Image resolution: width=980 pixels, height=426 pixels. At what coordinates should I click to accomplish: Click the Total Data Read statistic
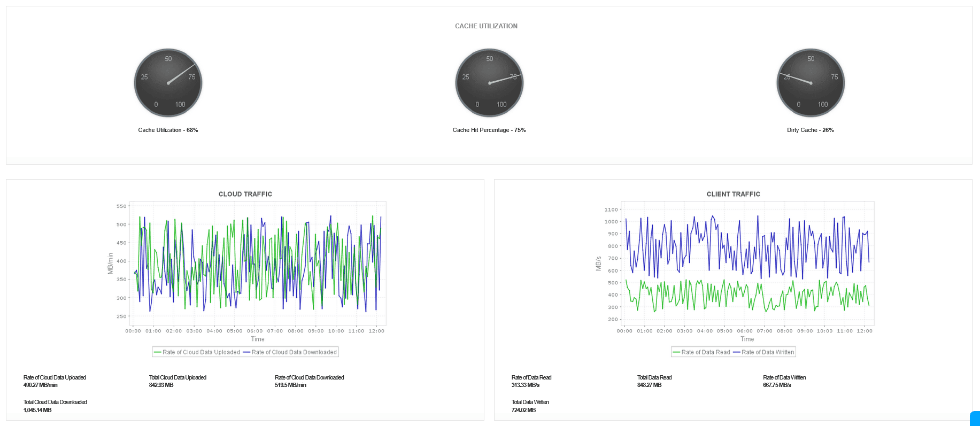654,381
